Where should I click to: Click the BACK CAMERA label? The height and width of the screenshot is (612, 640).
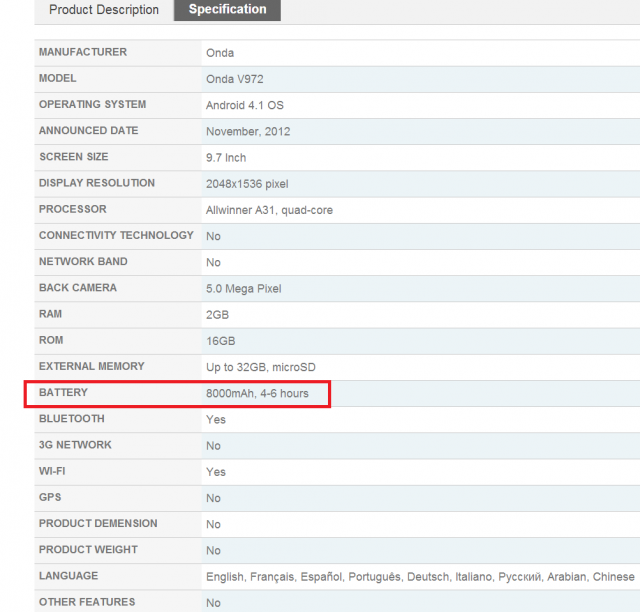pyautogui.click(x=78, y=288)
